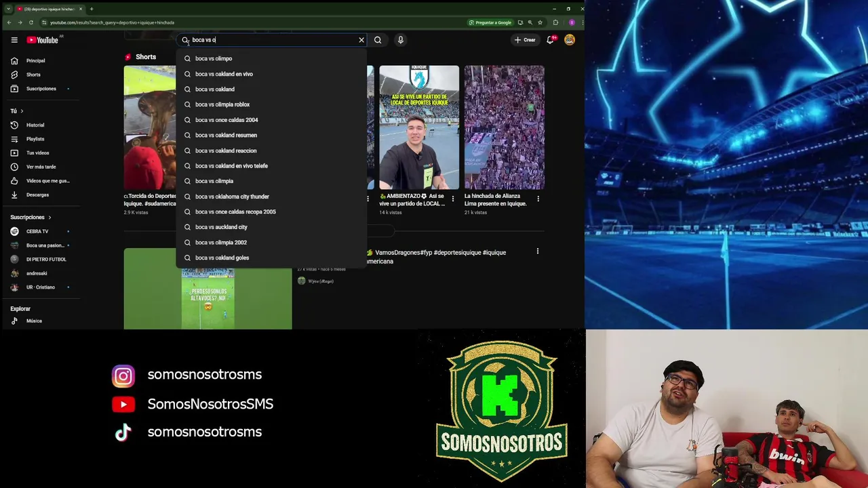Click the YouTube logo
The image size is (868, 488).
(x=43, y=40)
